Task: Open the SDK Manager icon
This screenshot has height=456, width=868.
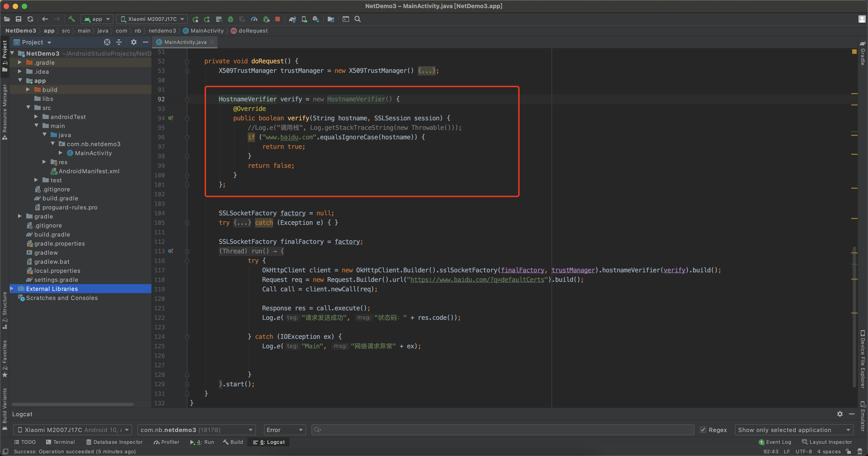Action: (x=316, y=19)
